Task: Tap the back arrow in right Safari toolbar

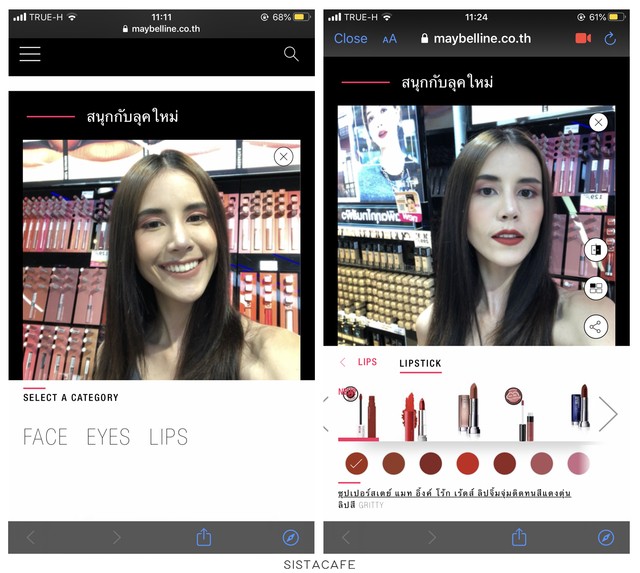Action: [x=346, y=537]
